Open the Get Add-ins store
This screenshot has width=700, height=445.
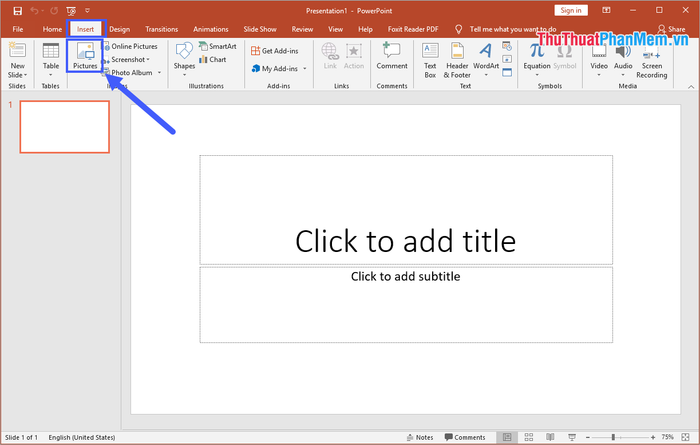pos(275,51)
